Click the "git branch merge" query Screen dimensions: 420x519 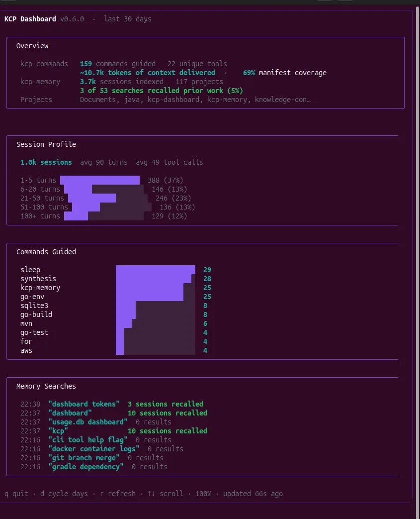[x=84, y=458]
